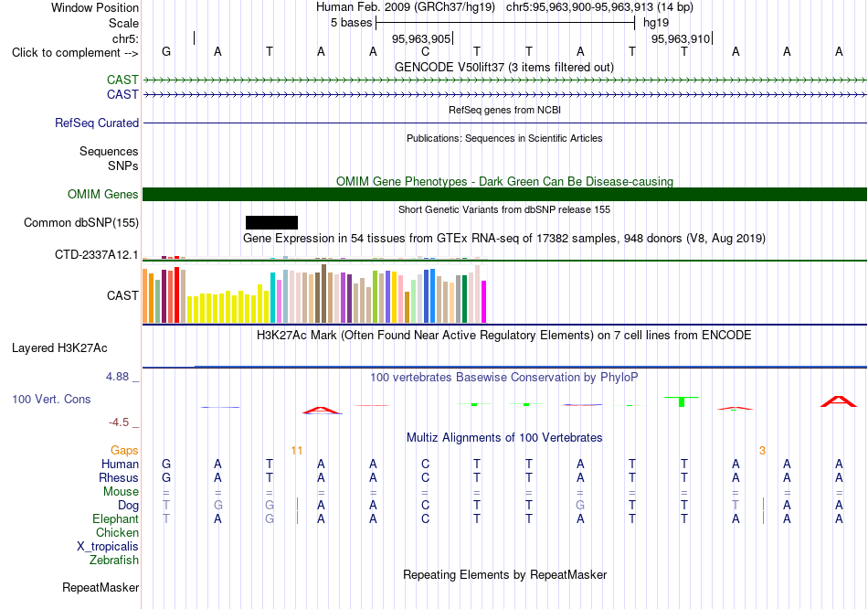
Task: Click the dark brown bar in CAST expression chart
Action: (x=323, y=294)
